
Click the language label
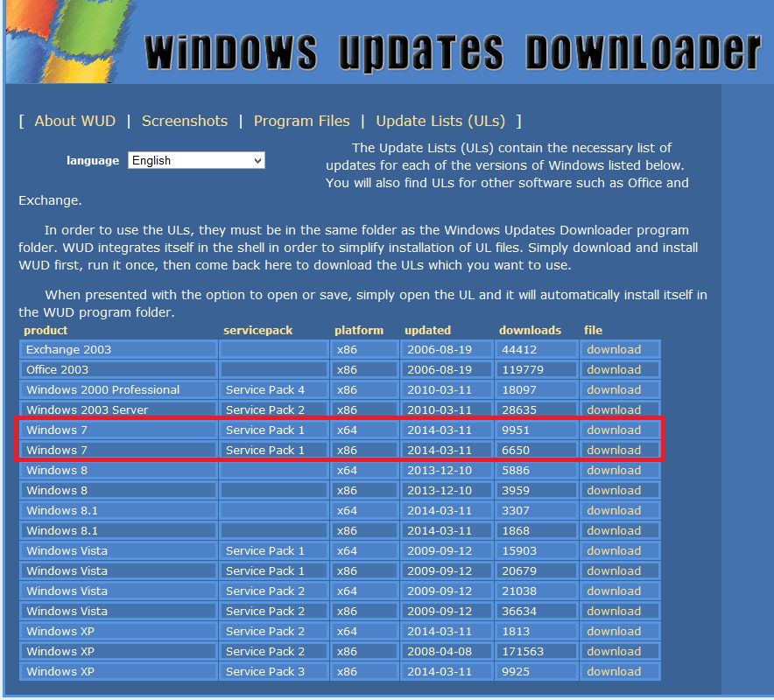[93, 161]
